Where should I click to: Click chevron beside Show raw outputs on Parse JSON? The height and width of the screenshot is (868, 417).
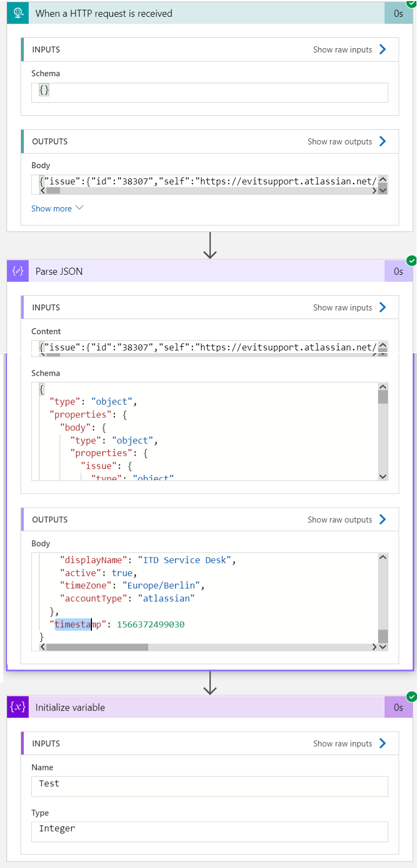(383, 519)
